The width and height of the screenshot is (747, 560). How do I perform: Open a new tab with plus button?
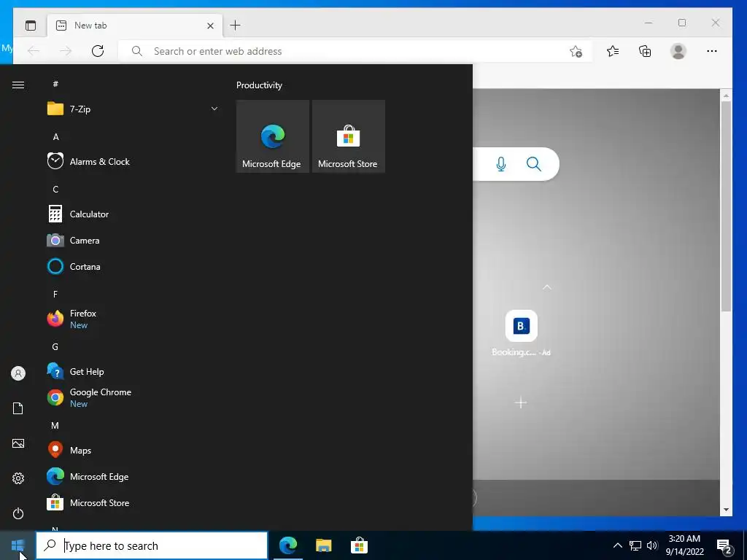coord(236,26)
